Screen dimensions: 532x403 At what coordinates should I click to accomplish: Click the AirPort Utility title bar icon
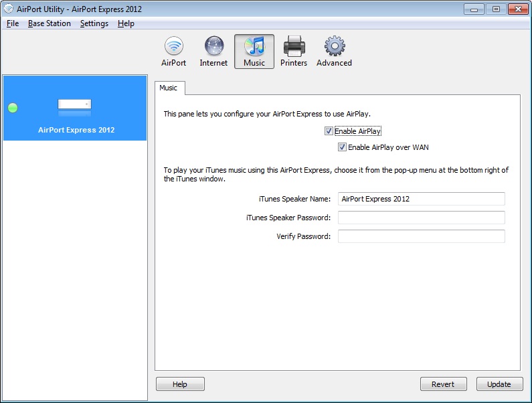pyautogui.click(x=9, y=9)
